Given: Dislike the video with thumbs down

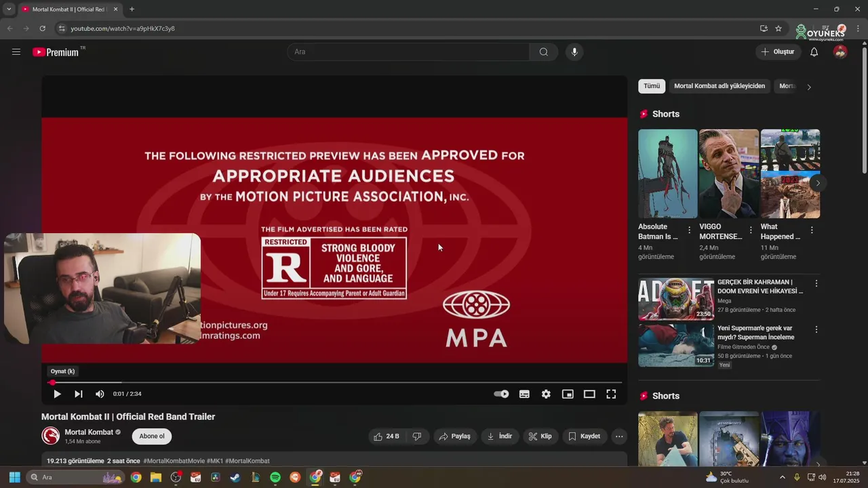Looking at the screenshot, I should [417, 436].
